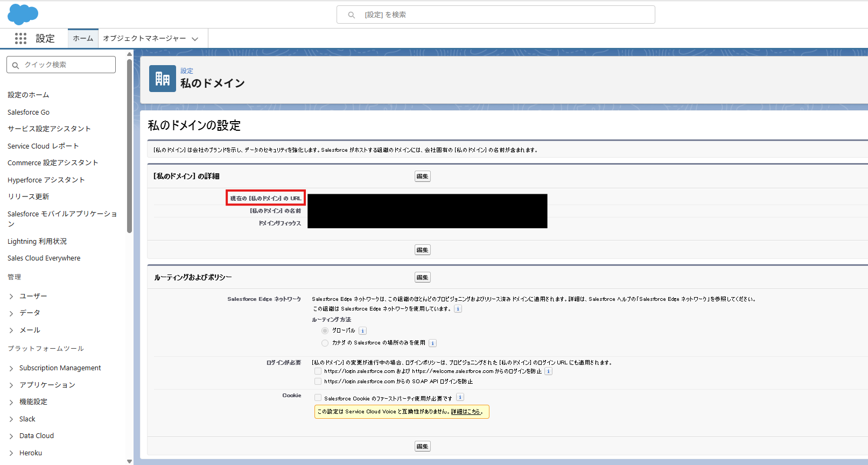Follow the 詳細はこちら link
This screenshot has height=465, width=868.
466,412
